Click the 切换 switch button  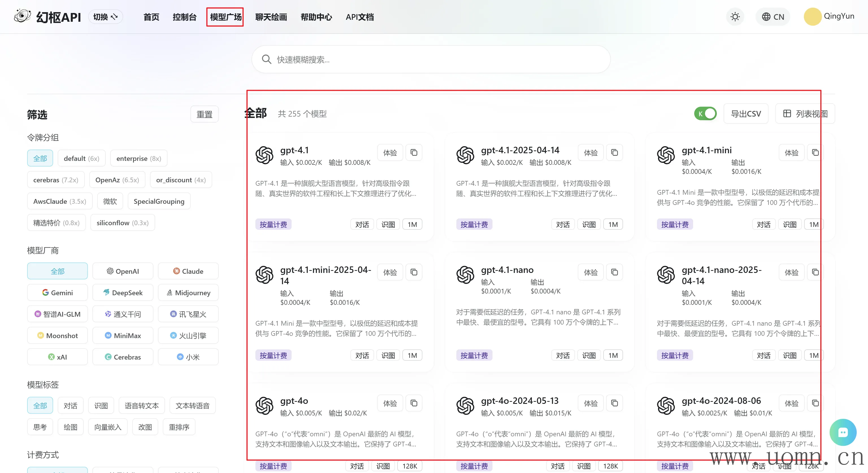(x=105, y=17)
